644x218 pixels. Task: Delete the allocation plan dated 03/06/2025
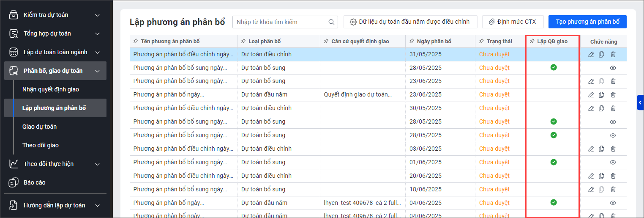pyautogui.click(x=613, y=149)
